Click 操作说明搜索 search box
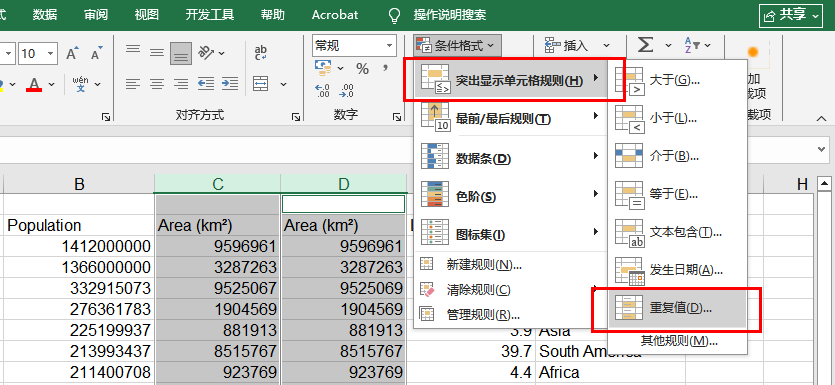The height and width of the screenshot is (385, 835). [450, 15]
